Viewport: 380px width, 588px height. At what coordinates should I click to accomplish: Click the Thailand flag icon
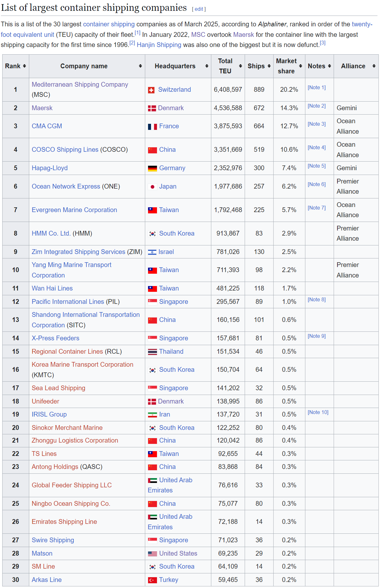click(x=153, y=352)
